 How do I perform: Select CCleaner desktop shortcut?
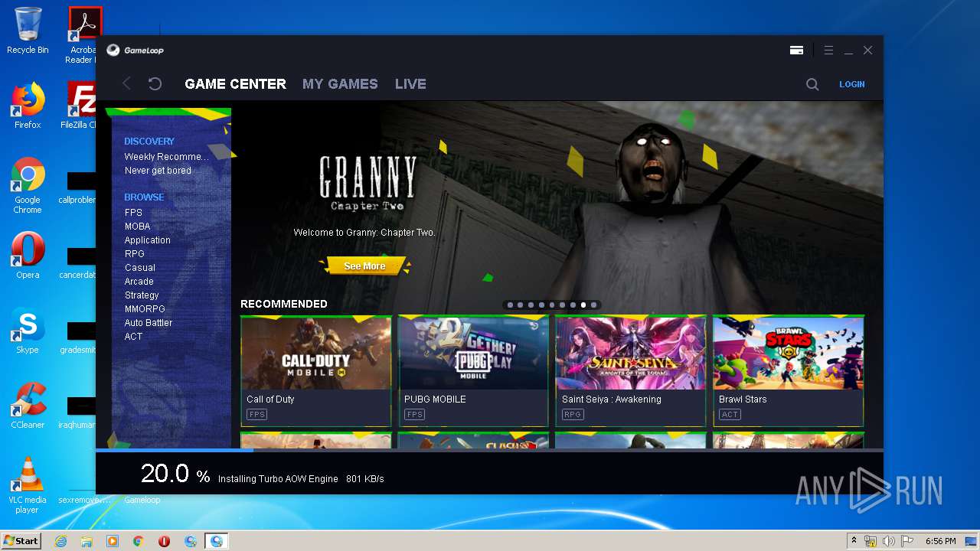tap(28, 406)
